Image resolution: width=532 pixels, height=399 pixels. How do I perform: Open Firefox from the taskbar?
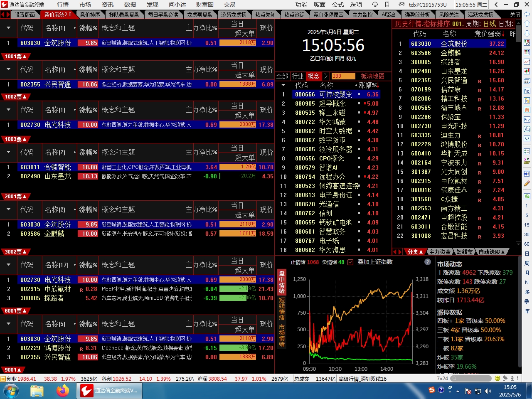click(x=63, y=391)
